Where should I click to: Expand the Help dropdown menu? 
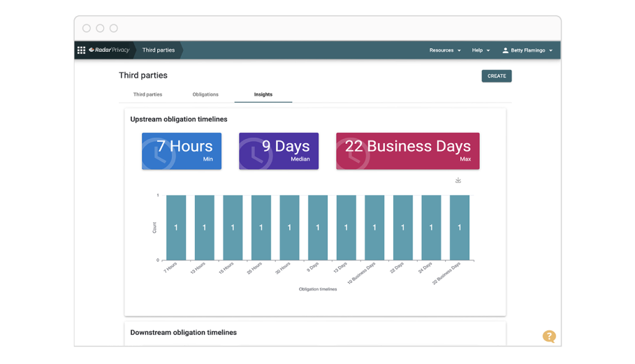coord(481,50)
